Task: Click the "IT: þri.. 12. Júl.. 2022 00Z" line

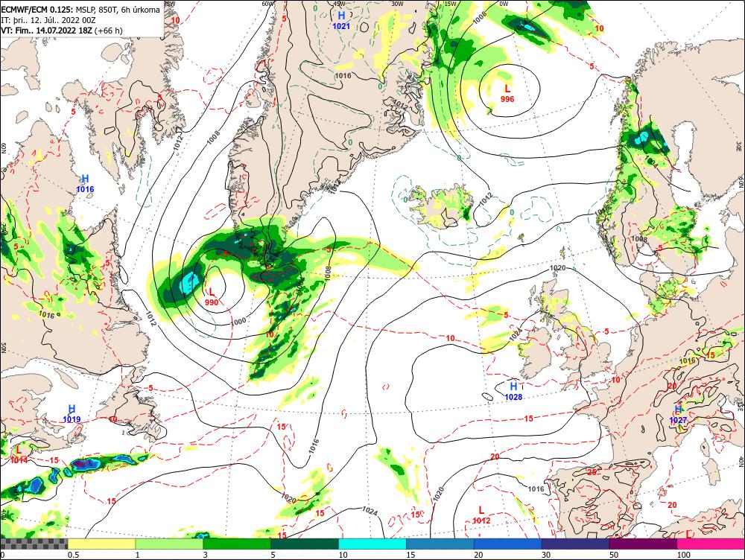Action: click(x=48, y=20)
